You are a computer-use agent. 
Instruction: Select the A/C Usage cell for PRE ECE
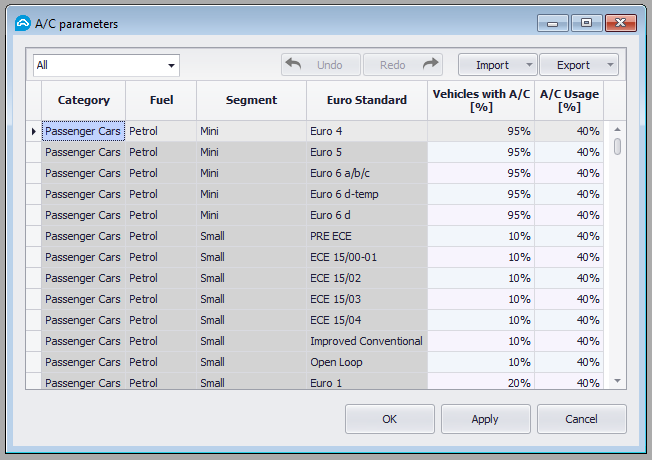tap(569, 236)
